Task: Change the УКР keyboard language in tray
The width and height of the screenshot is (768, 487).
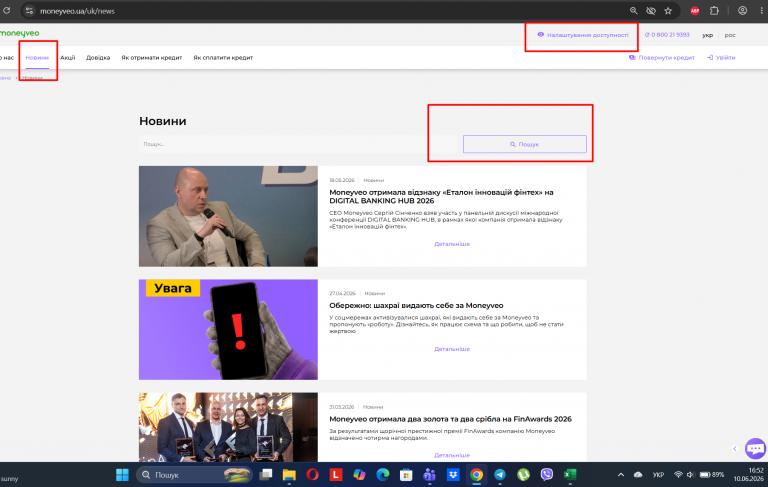Action: click(658, 475)
